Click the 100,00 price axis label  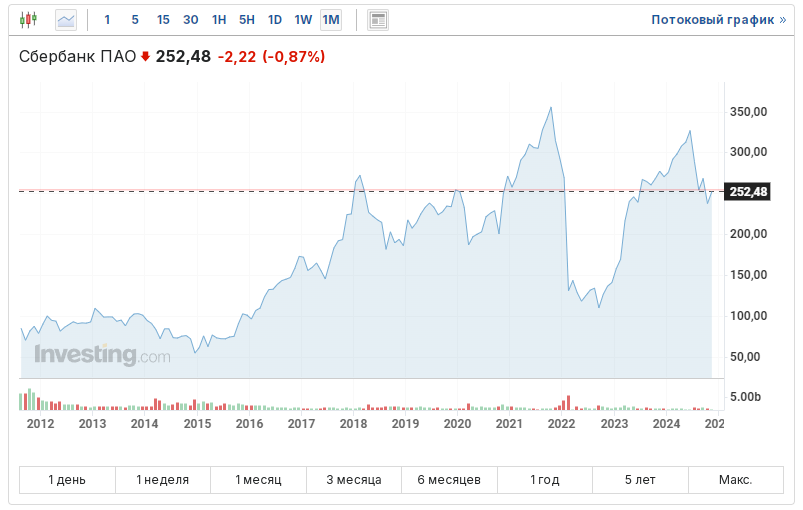748,315
